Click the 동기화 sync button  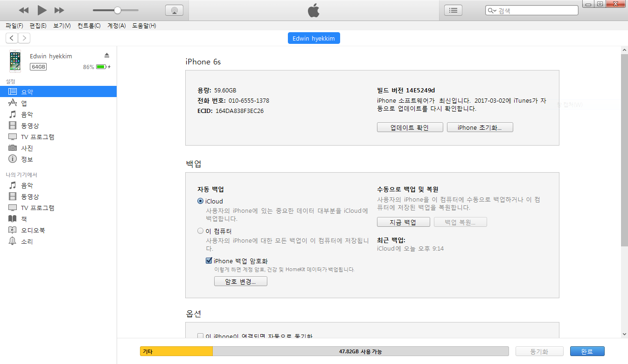point(539,351)
